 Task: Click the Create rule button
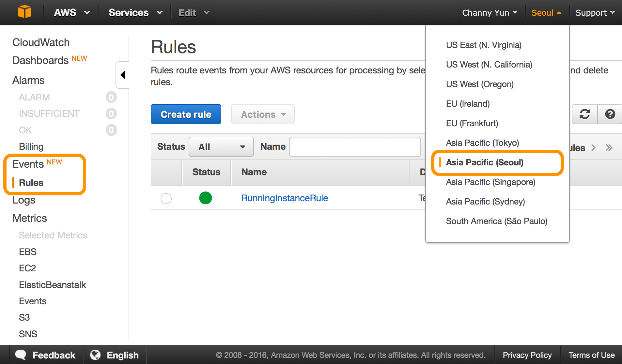pyautogui.click(x=186, y=114)
